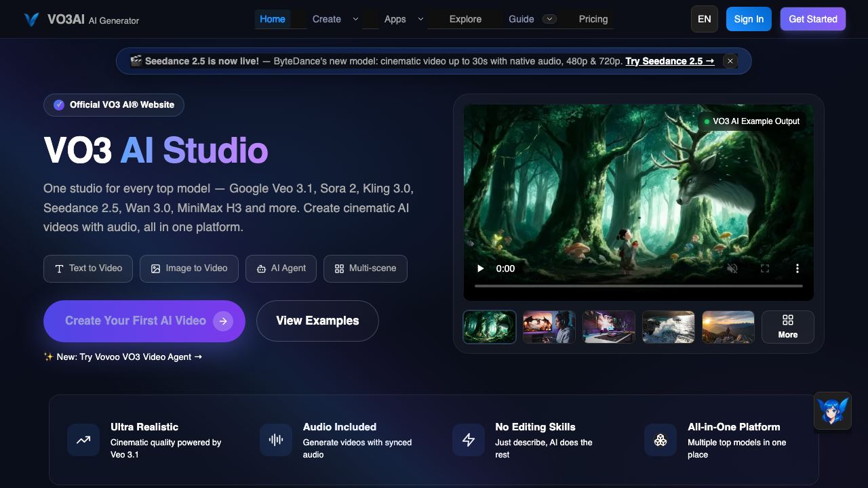
Task: Click the "All-in-One Platform" feature title
Action: pyautogui.click(x=734, y=427)
